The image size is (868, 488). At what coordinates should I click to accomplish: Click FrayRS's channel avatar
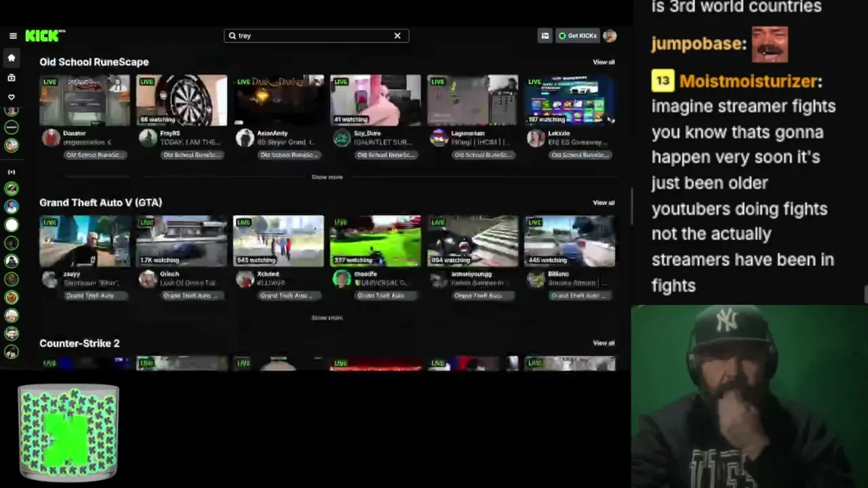[148, 138]
